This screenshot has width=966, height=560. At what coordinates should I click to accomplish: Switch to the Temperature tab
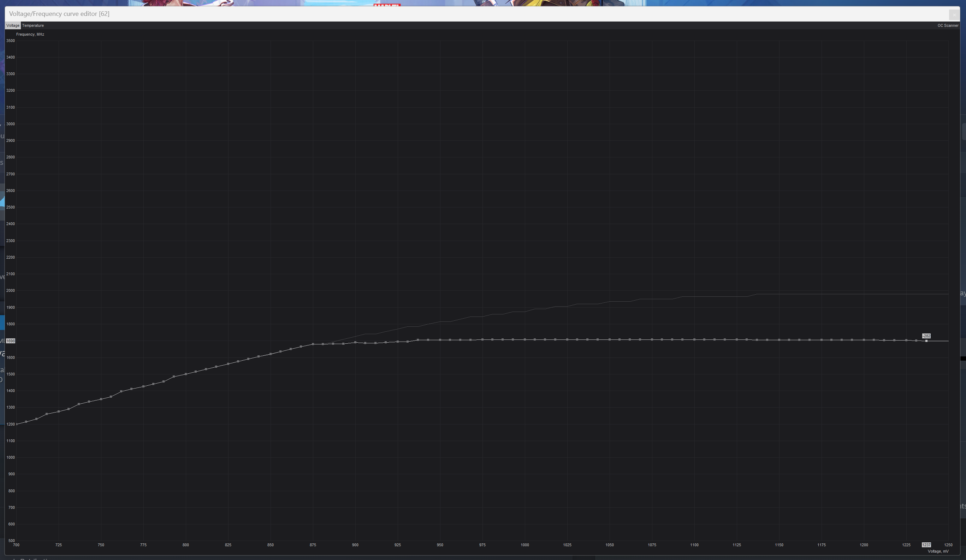33,26
